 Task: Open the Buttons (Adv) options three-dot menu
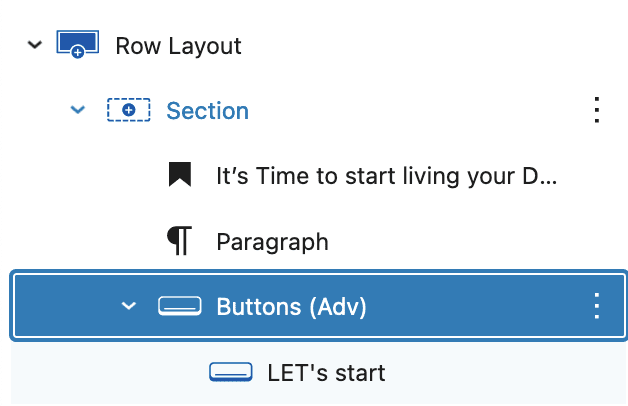pyautogui.click(x=597, y=306)
